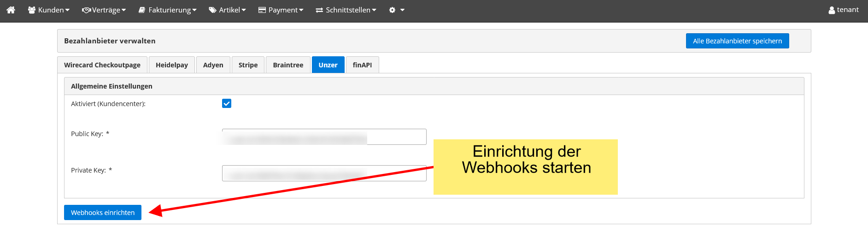Uncheck the Aktiviert (Kundencenter) checkbox
Viewport: 868px width, 227px height.
pos(227,103)
